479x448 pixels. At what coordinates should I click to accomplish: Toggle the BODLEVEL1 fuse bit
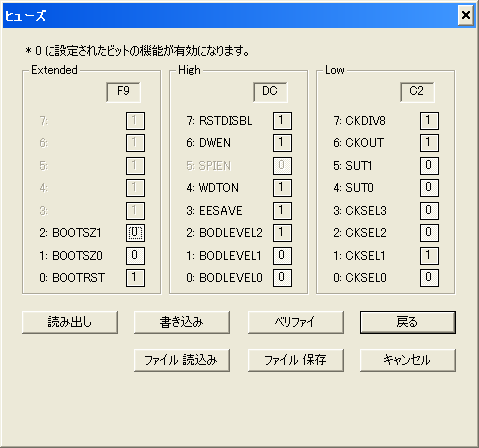(x=282, y=255)
